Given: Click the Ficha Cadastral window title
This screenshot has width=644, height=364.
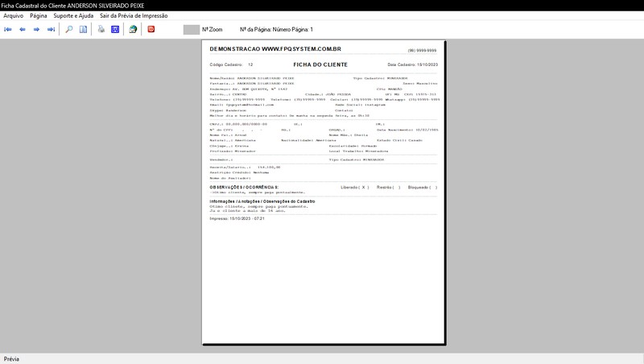Looking at the screenshot, I should click(x=72, y=6).
